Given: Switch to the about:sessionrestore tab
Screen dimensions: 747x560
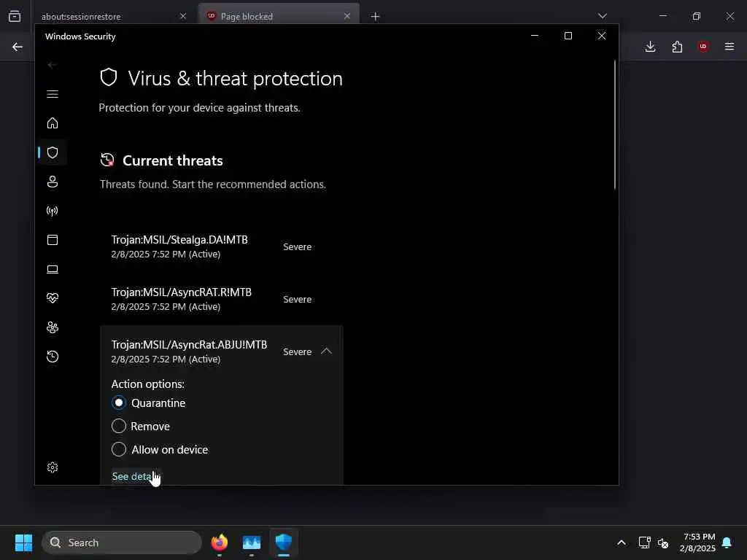Looking at the screenshot, I should (x=113, y=17).
